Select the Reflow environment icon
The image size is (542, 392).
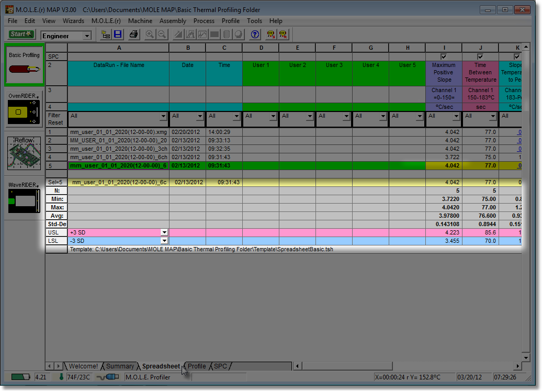24,153
